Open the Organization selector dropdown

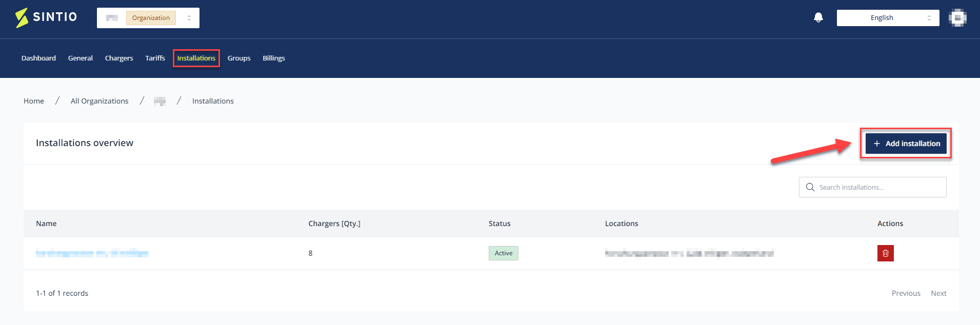148,18
